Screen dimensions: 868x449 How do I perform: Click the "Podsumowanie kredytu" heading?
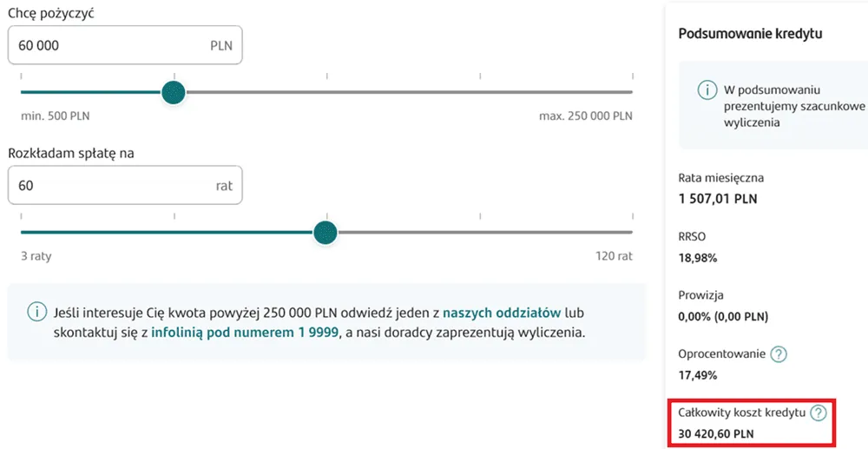tap(750, 33)
